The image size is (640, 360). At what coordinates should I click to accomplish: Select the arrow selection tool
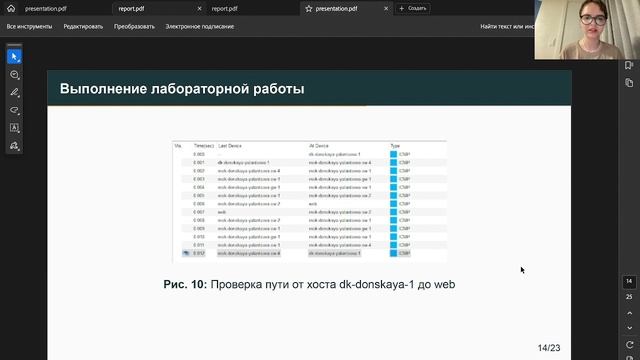tap(14, 57)
